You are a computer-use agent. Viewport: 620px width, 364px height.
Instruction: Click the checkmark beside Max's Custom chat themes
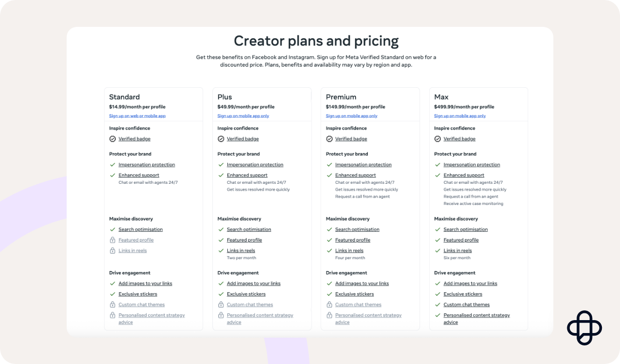[438, 305]
